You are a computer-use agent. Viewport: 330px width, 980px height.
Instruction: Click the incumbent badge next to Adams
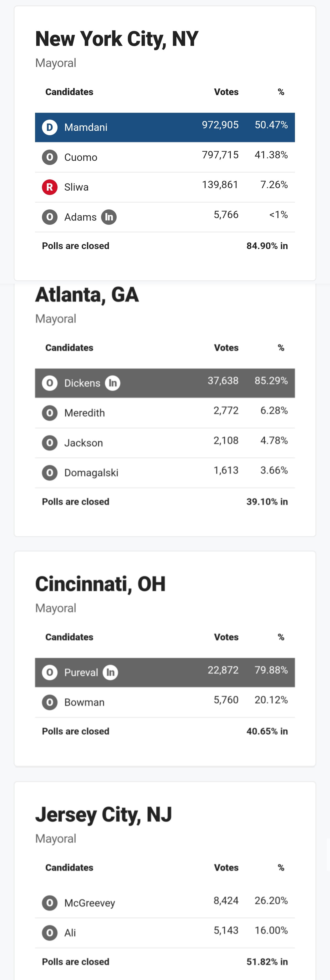(x=109, y=217)
